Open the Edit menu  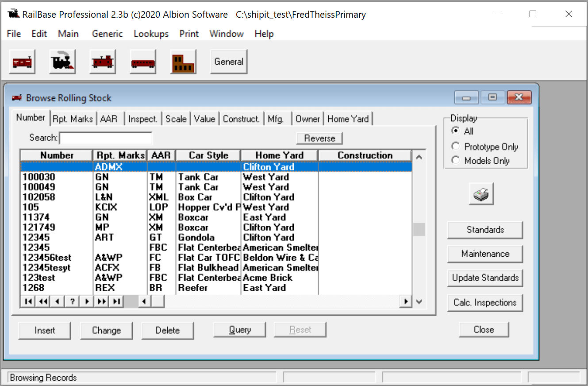click(39, 34)
